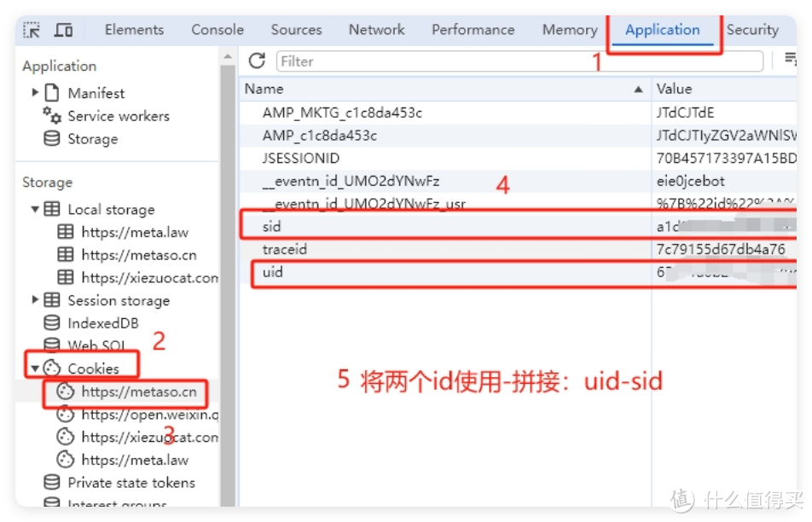The height and width of the screenshot is (522, 812).
Task: Click the filter options icon beside Filter field
Action: pos(790,59)
